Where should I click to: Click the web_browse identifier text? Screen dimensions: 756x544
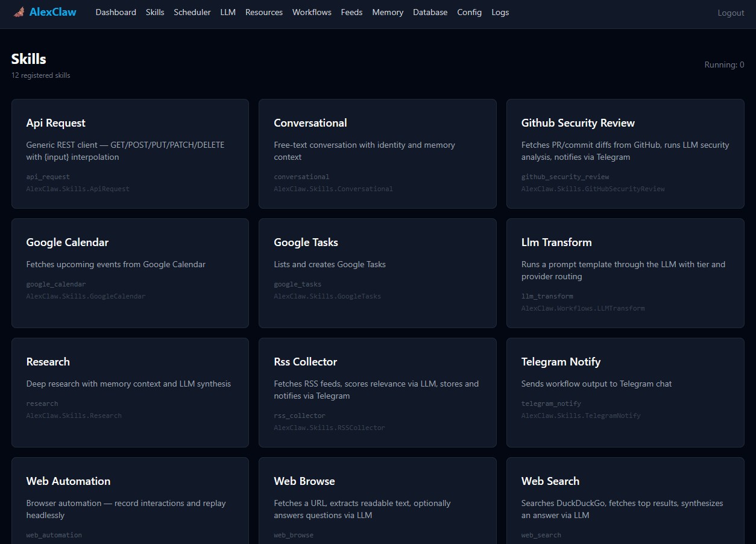[x=294, y=535]
